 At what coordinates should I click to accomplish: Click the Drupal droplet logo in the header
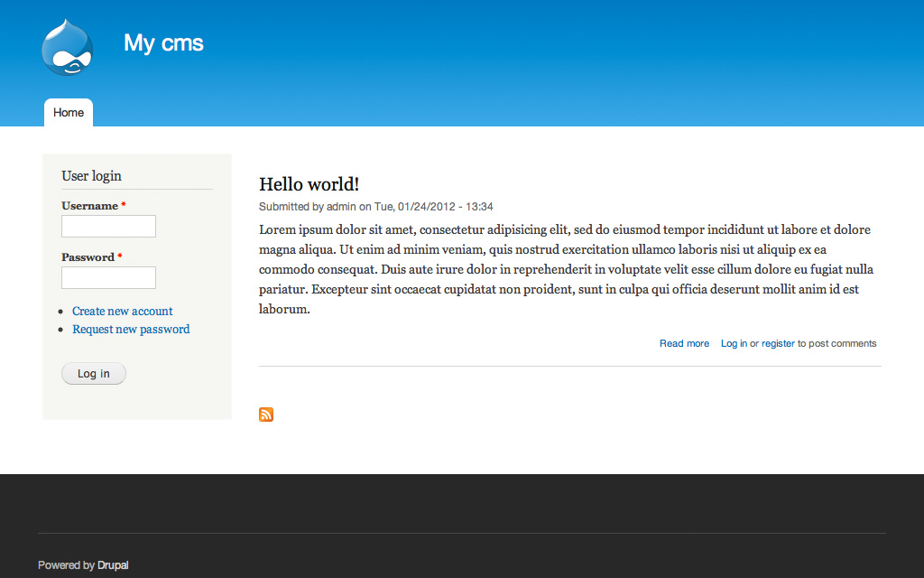(67, 47)
